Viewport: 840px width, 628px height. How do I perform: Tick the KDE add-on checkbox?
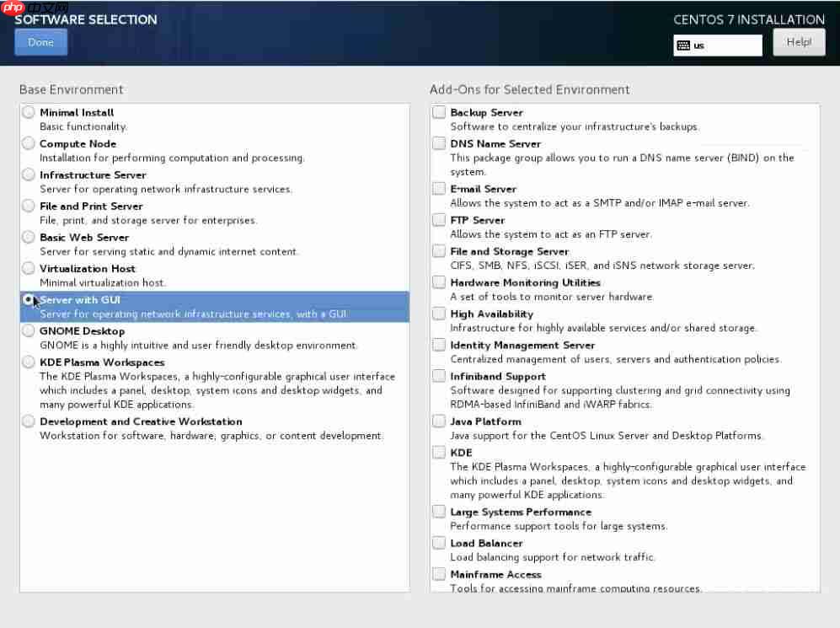click(439, 453)
